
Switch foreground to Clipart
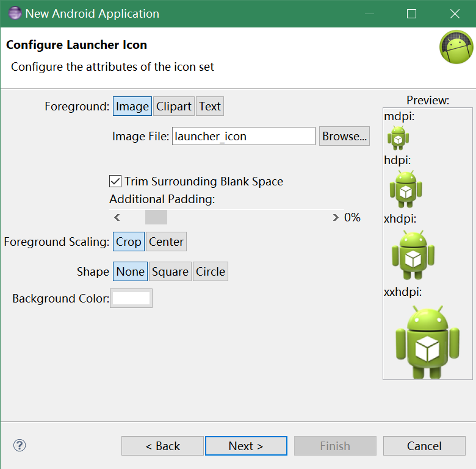(x=174, y=106)
